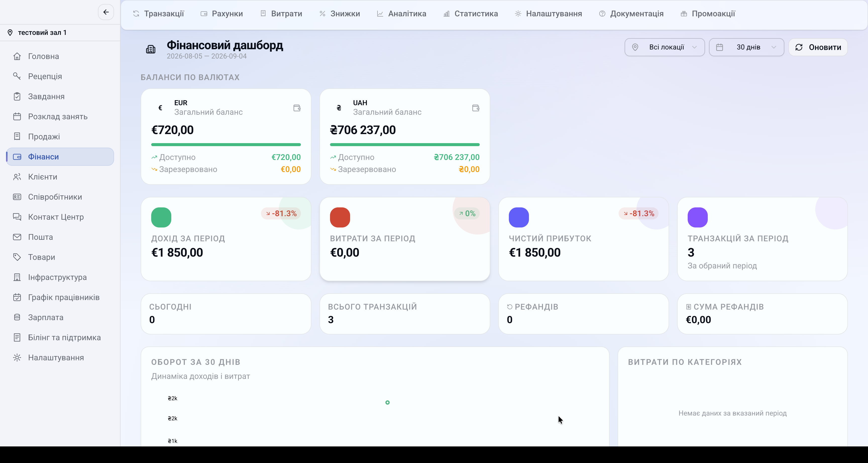Click wallet icon on UAH balance card
The image size is (868, 463).
tap(476, 108)
